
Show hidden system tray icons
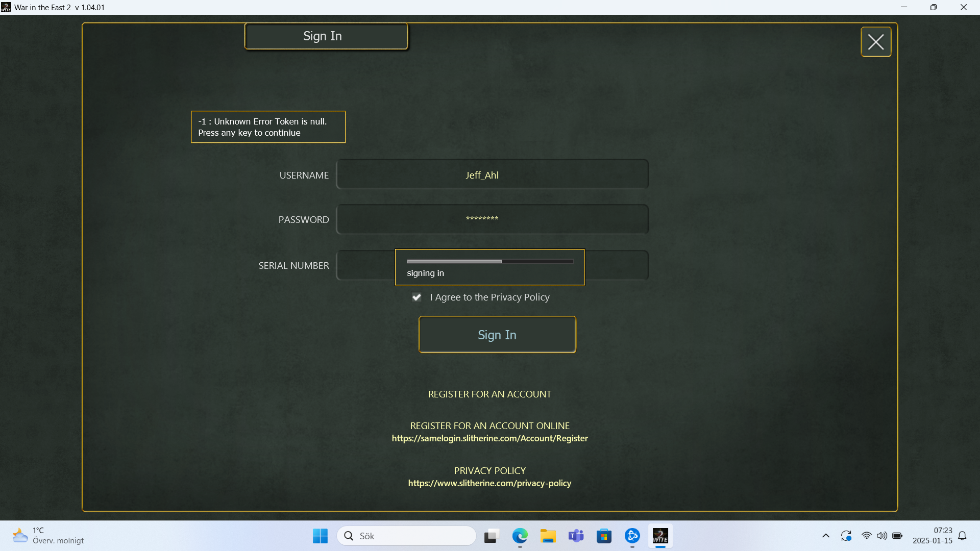click(826, 536)
